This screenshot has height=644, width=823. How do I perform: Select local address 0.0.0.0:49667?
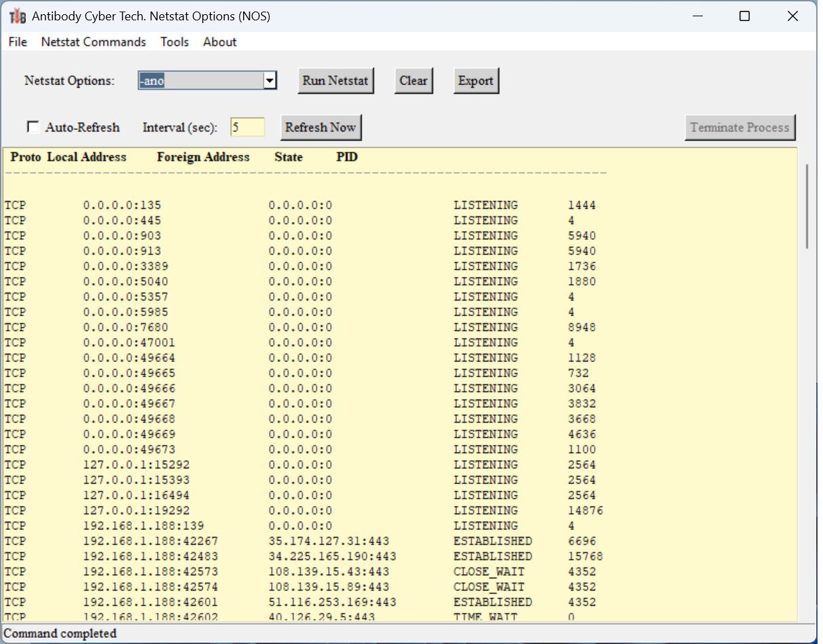point(129,404)
